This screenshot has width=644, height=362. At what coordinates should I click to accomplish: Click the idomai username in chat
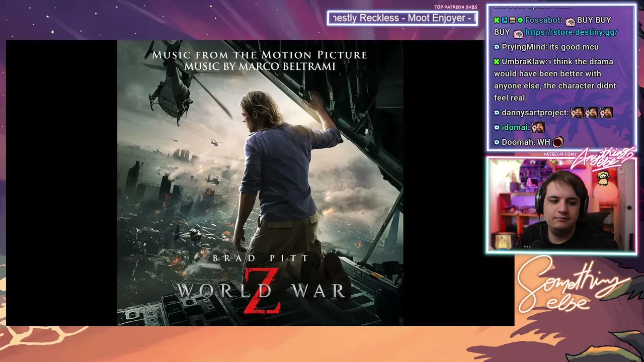coord(515,128)
